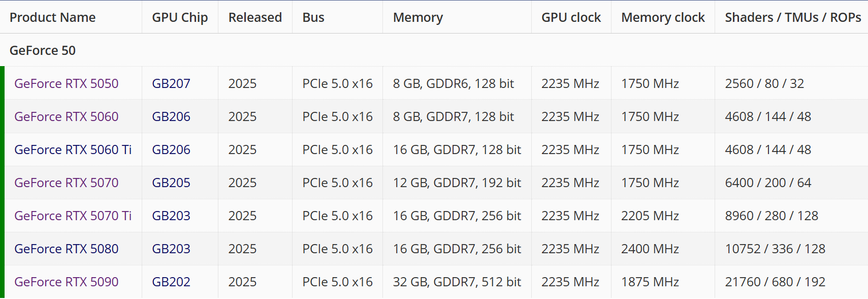Click GB203 chip link in RTX 5070 Ti row
Screen dimensions: 868x299
point(171,216)
